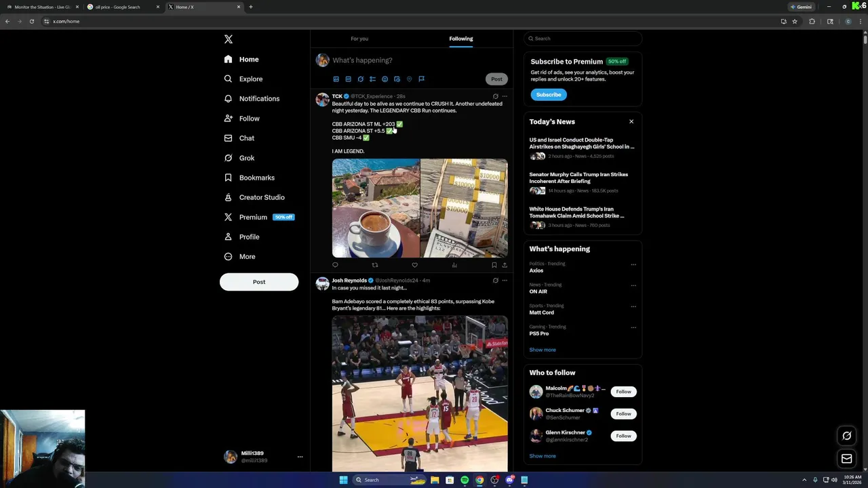The image size is (868, 488).
Task: Open Explore from the sidebar
Action: point(243,79)
